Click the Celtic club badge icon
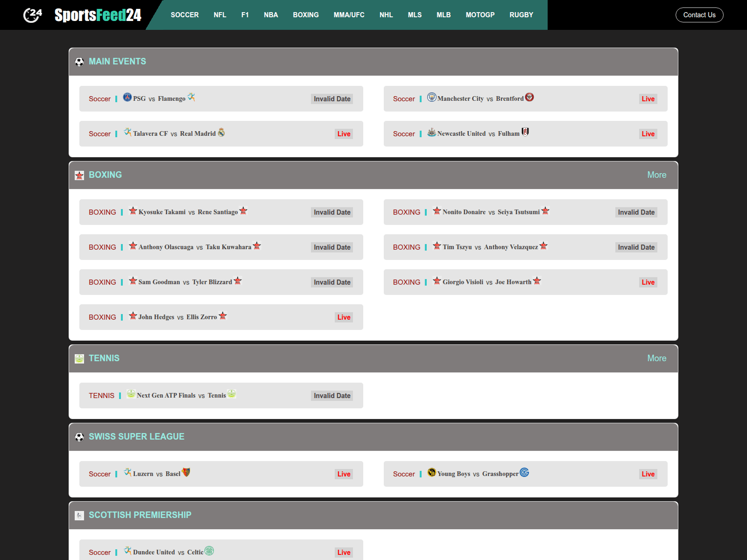The width and height of the screenshot is (747, 560). pos(209,551)
